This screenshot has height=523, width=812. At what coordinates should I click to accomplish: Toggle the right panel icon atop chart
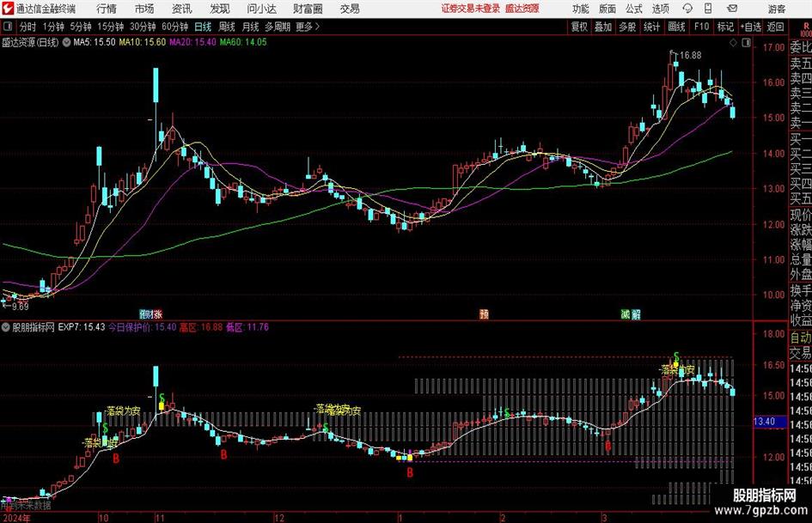pyautogui.click(x=746, y=43)
